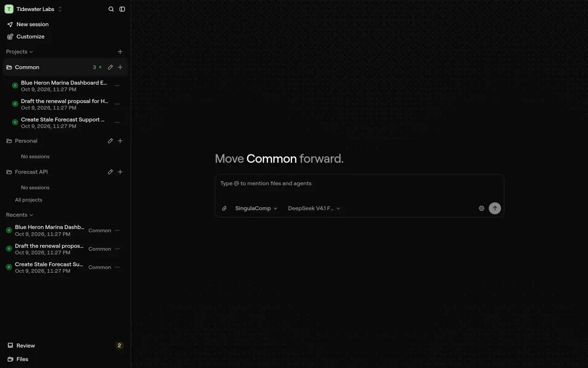Add a session to Forecast API project

pos(120,172)
